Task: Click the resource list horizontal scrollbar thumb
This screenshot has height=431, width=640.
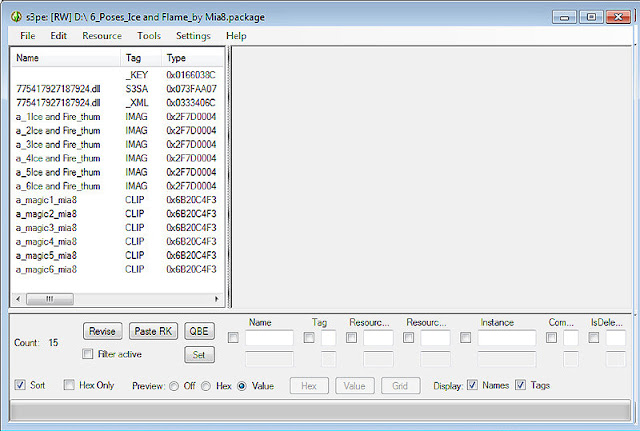Action: tap(50, 299)
